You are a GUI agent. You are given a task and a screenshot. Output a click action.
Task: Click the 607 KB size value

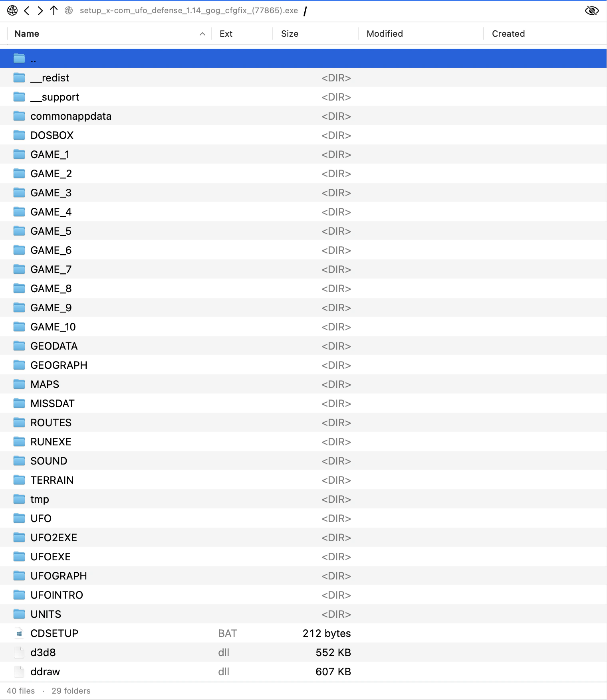(333, 672)
